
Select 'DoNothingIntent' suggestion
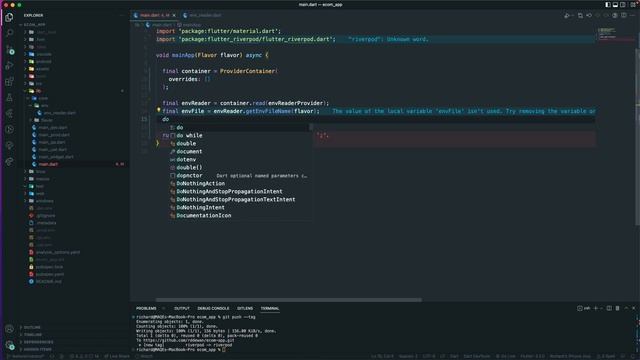click(x=241, y=207)
